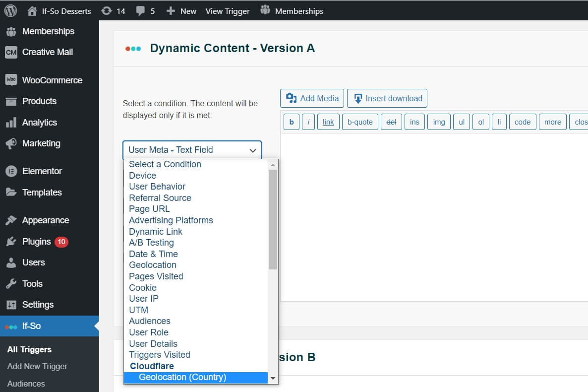Viewport: 588px width, 392px height.
Task: Click the updates counter showing 14
Action: (x=113, y=10)
